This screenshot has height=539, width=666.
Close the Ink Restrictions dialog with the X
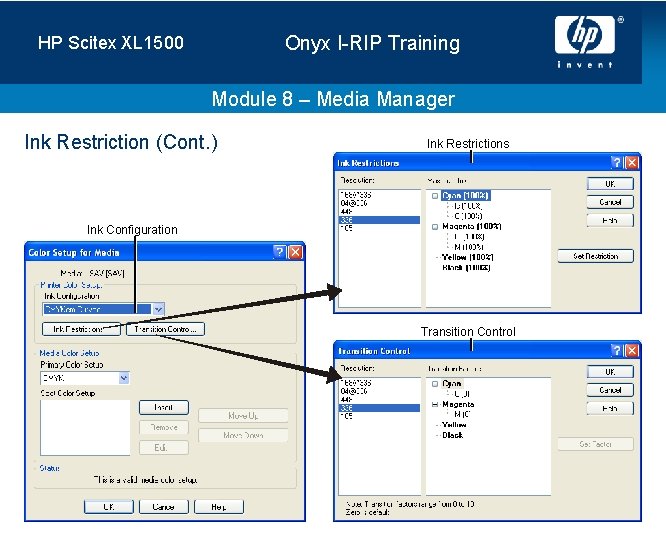[x=632, y=163]
